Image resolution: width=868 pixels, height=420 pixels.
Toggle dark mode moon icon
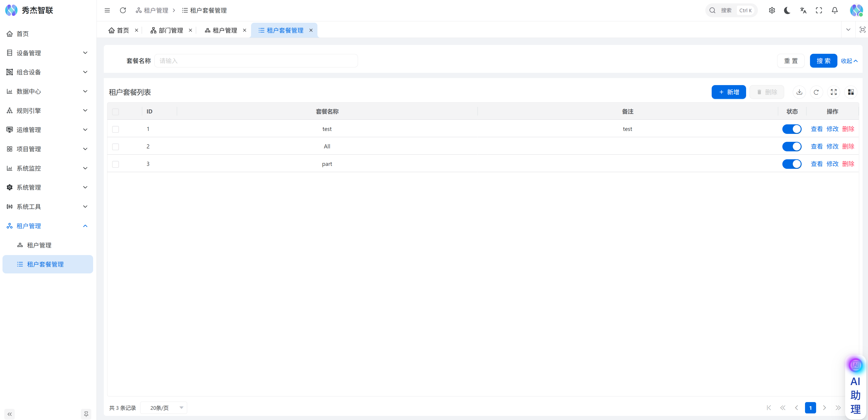[x=787, y=10]
